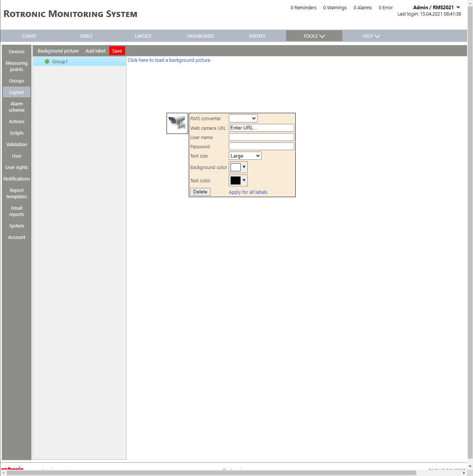Click Background picture in the toolbar
Image resolution: width=473 pixels, height=476 pixels.
[58, 51]
